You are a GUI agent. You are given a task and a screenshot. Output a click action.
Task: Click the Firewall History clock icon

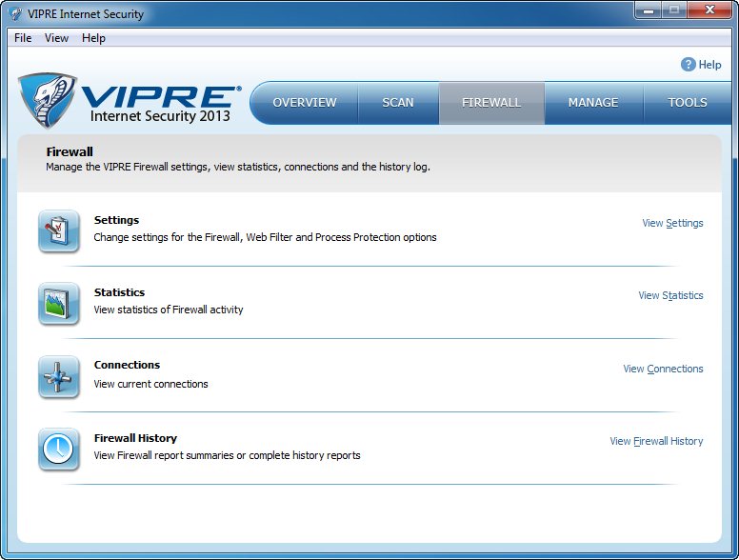click(59, 450)
